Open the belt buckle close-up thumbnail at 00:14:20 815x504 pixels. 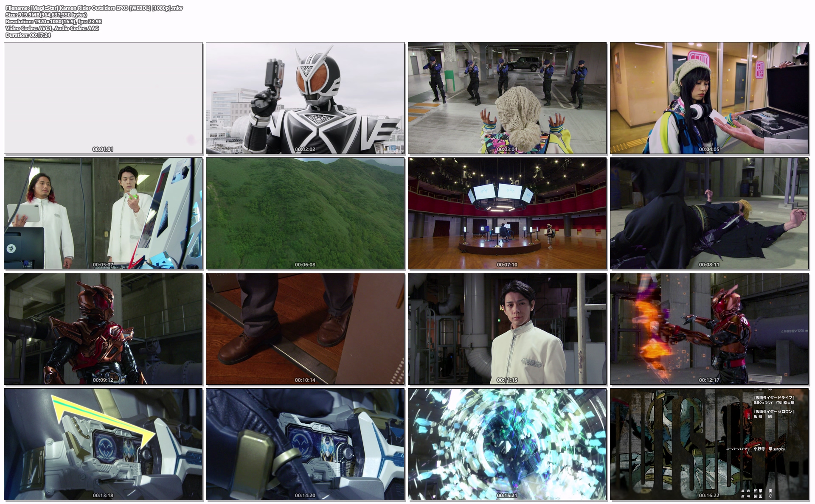point(305,444)
